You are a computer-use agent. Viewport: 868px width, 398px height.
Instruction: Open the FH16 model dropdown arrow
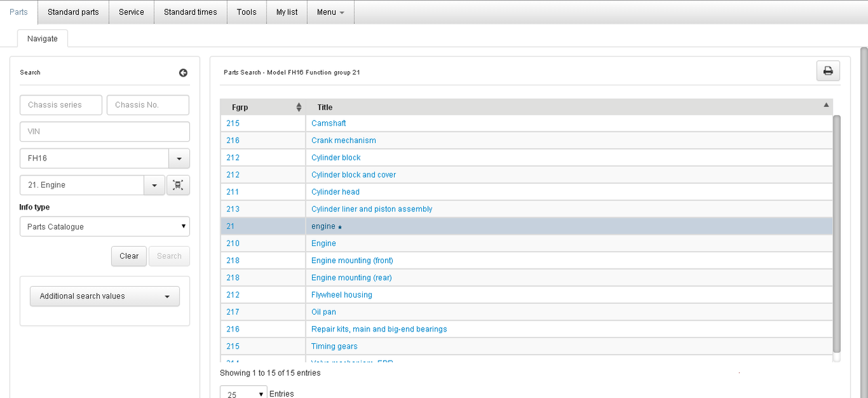(x=179, y=159)
